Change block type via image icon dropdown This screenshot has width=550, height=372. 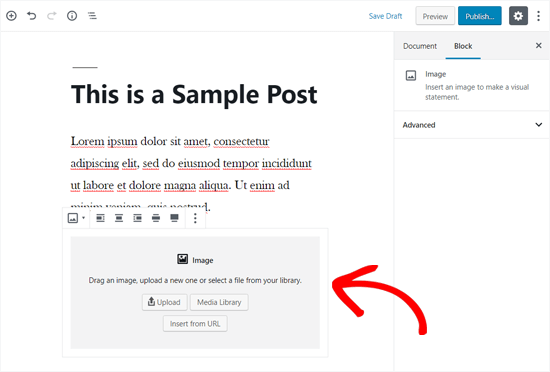[76, 218]
